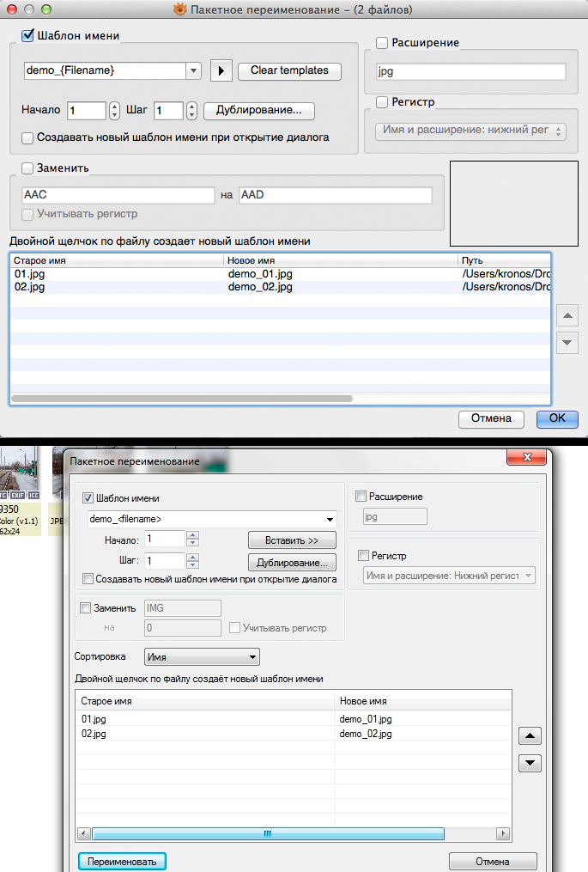Image resolution: width=588 pixels, height=872 pixels.
Task: Select 02.jpg row in Windows file list
Action: point(294,734)
